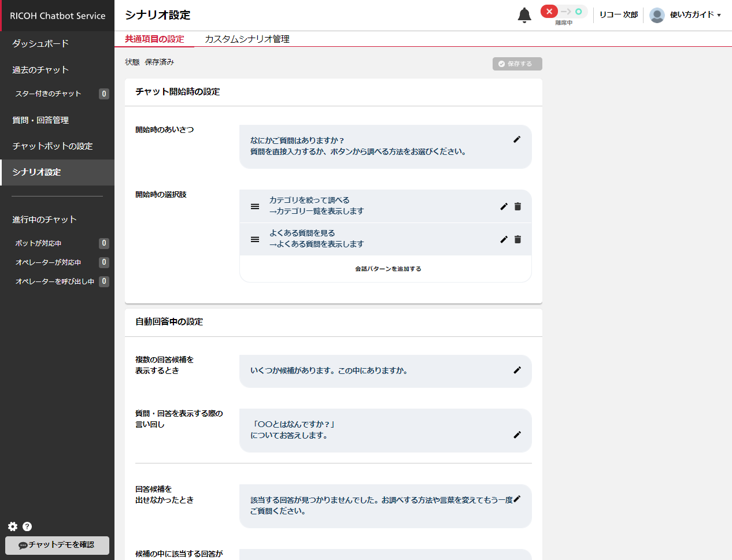Edit the カテゴリを絞って調べる option

[504, 206]
